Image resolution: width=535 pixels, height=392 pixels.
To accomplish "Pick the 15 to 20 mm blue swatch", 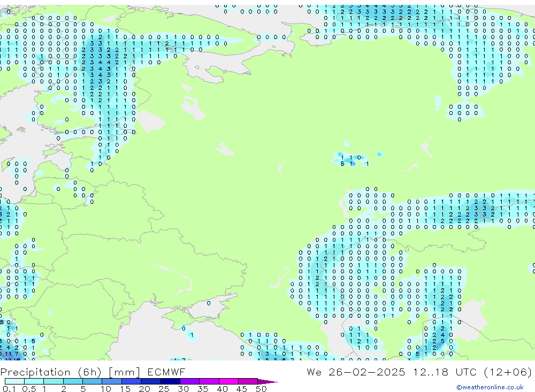I will tap(132, 381).
